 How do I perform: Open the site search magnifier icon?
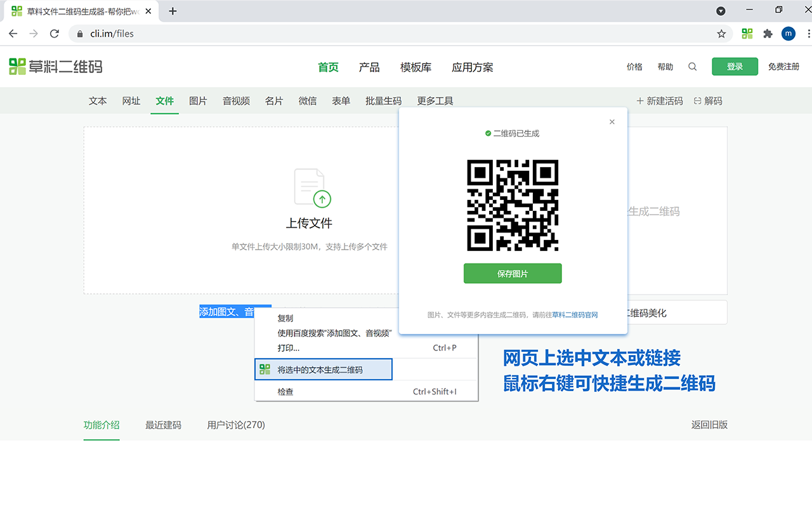(692, 66)
